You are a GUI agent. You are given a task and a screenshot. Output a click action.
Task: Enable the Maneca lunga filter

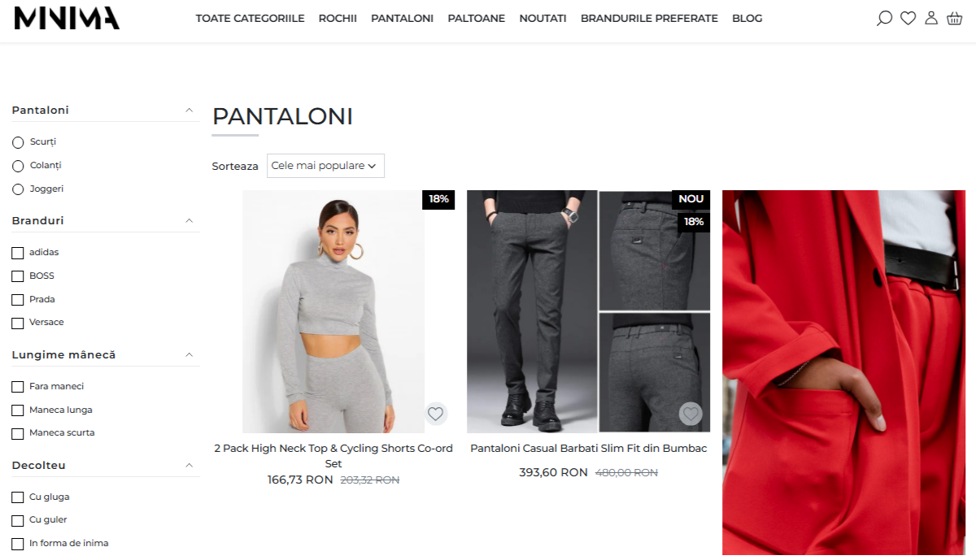click(18, 410)
